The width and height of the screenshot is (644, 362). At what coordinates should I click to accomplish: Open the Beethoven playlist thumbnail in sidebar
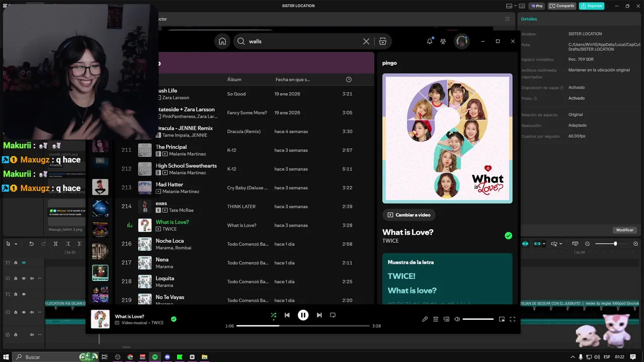(x=100, y=273)
